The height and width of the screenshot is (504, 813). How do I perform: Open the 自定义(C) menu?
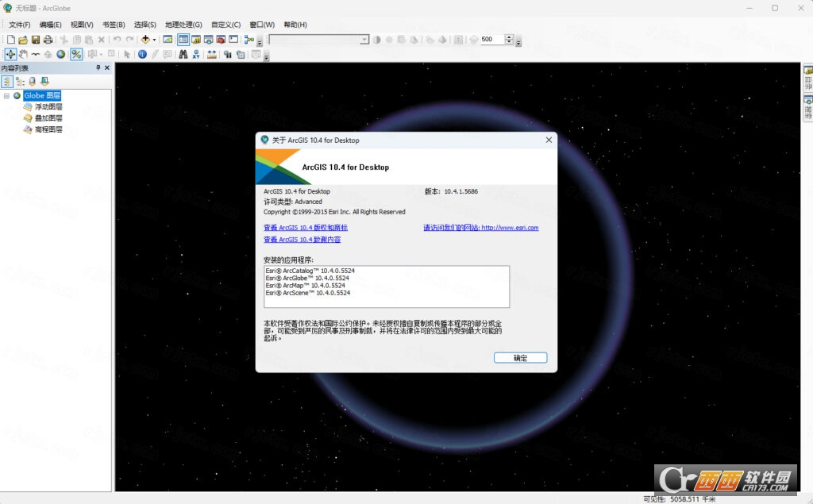click(x=226, y=25)
